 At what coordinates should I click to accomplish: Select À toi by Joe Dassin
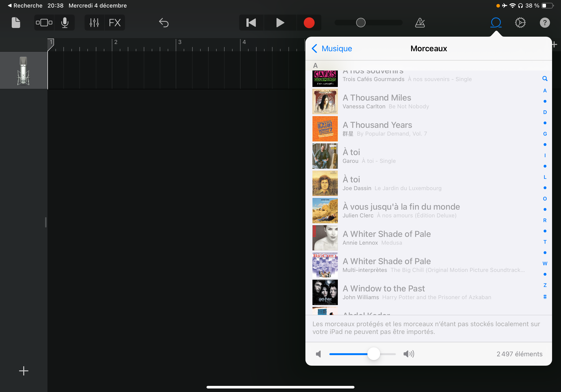click(425, 183)
